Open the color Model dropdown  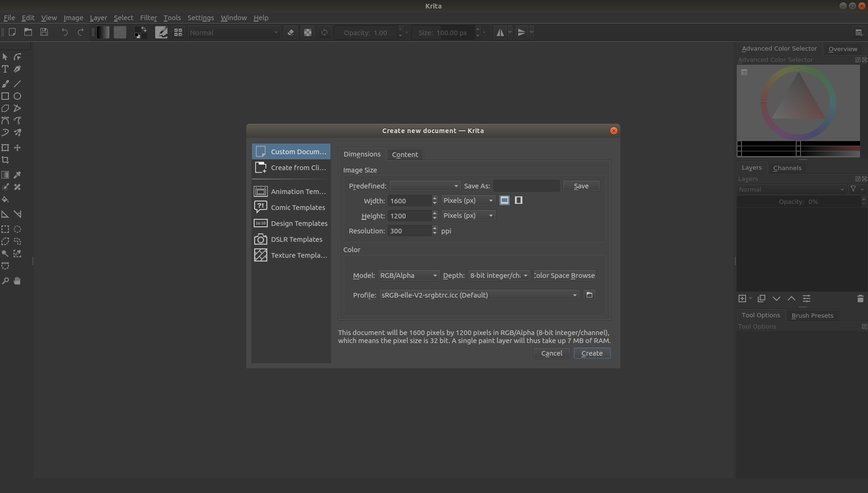[x=409, y=276]
